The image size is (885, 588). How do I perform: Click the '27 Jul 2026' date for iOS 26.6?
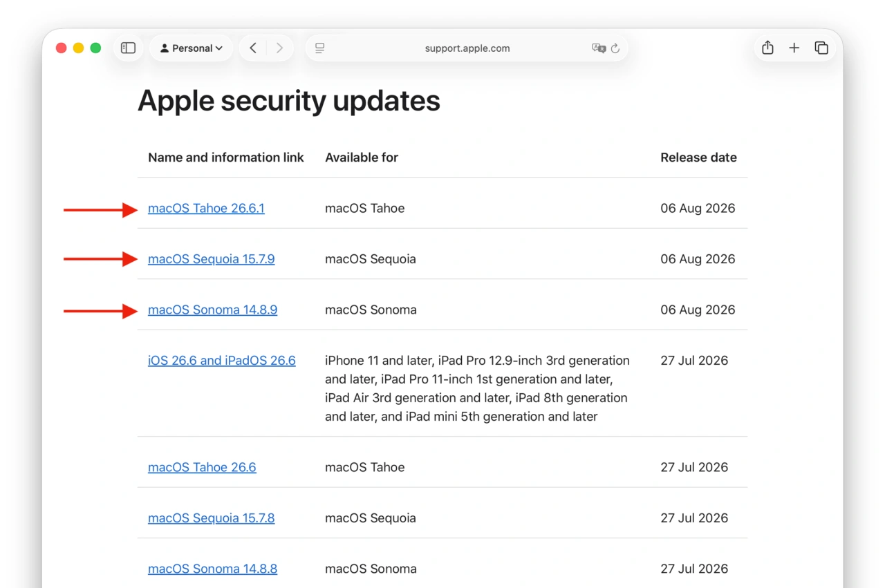[694, 360]
